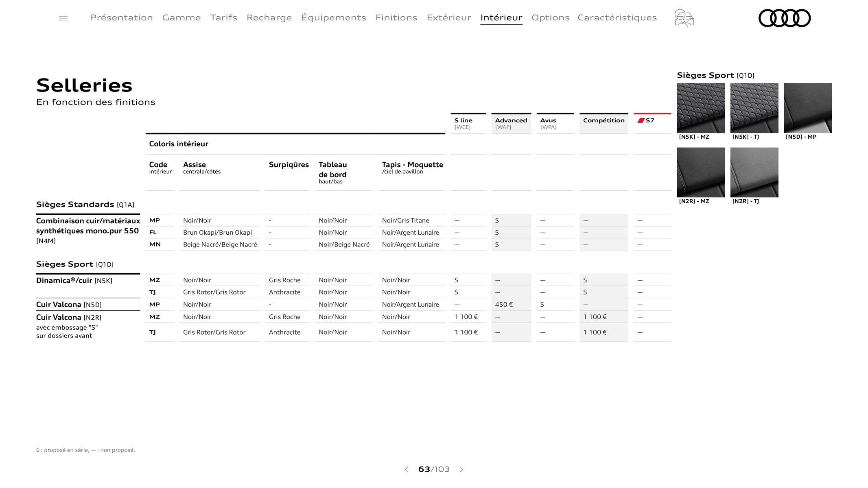Navigate to next page using right arrow
Screen dimensions: 868x488
462,470
